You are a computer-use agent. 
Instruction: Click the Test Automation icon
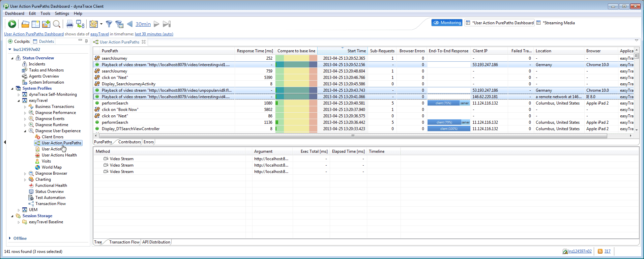(x=31, y=198)
